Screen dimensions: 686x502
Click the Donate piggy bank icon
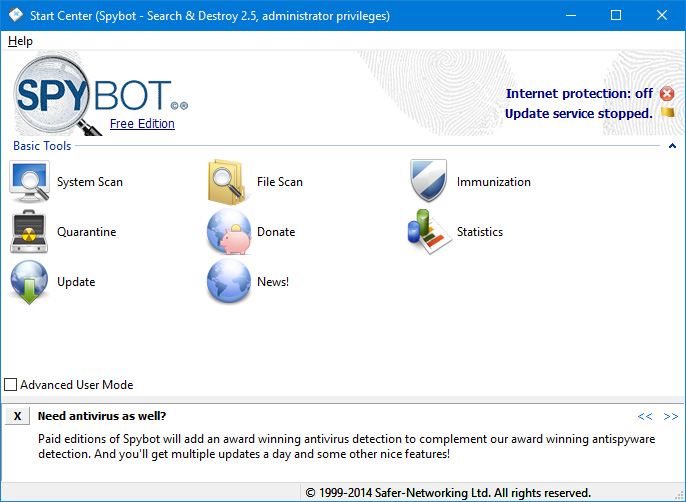pos(229,232)
